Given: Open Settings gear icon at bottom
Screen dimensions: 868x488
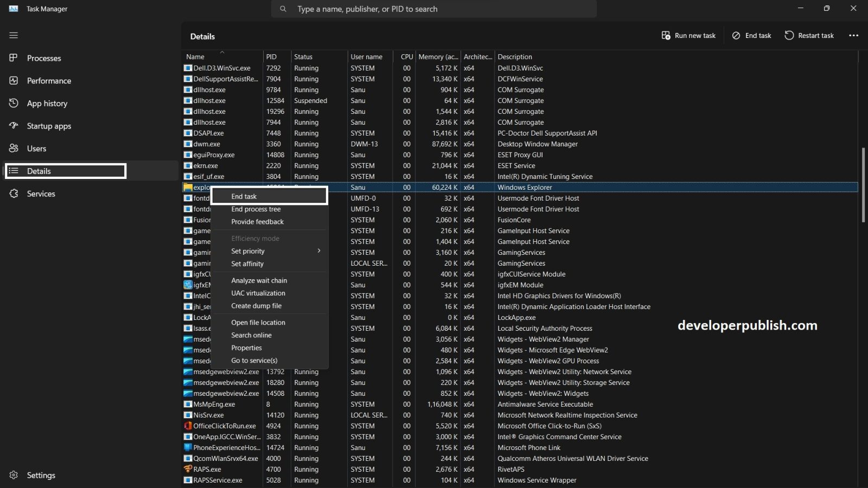Looking at the screenshot, I should pos(14,475).
